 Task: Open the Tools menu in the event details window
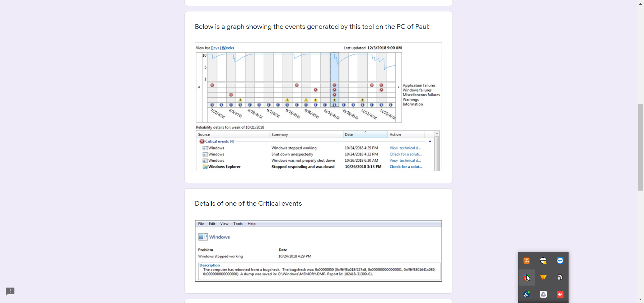[238, 223]
